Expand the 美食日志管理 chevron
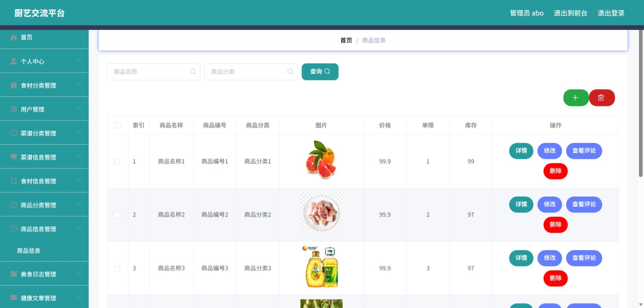The image size is (644, 308). [79, 273]
